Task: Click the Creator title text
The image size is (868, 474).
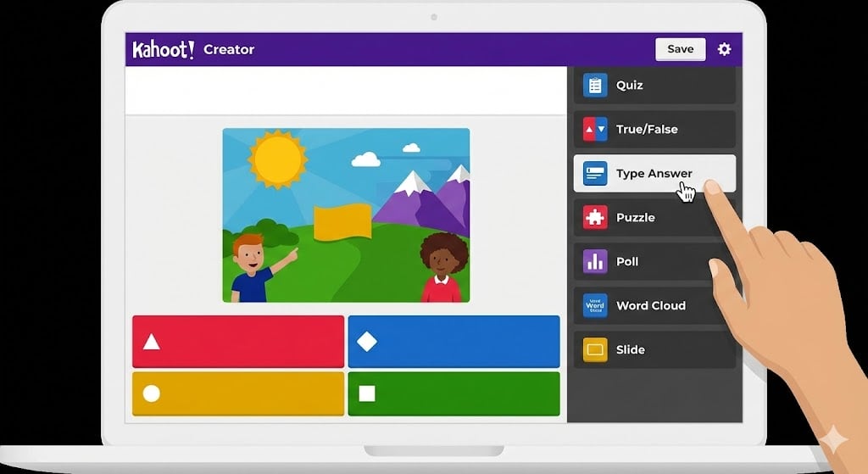Action: coord(229,49)
